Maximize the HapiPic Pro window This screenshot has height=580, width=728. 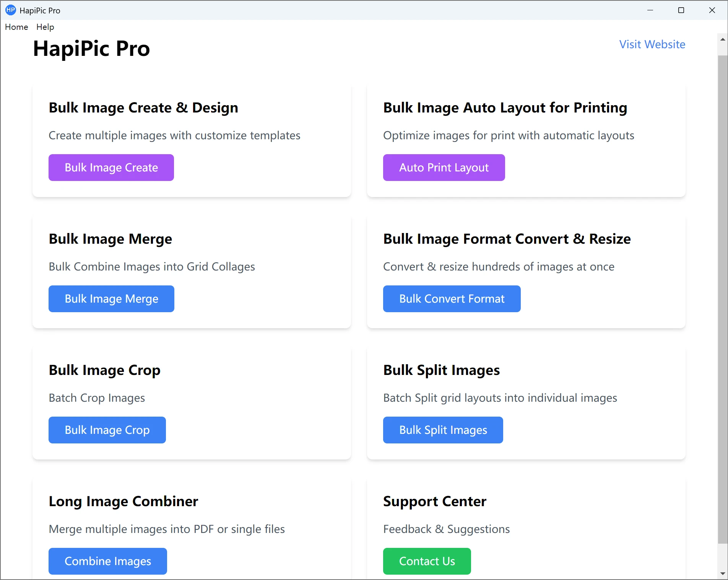pyautogui.click(x=681, y=10)
